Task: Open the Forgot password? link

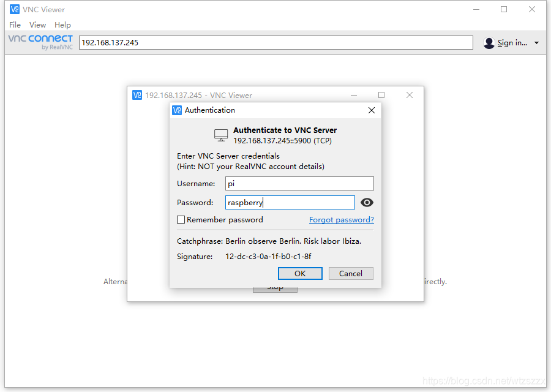Action: click(342, 220)
